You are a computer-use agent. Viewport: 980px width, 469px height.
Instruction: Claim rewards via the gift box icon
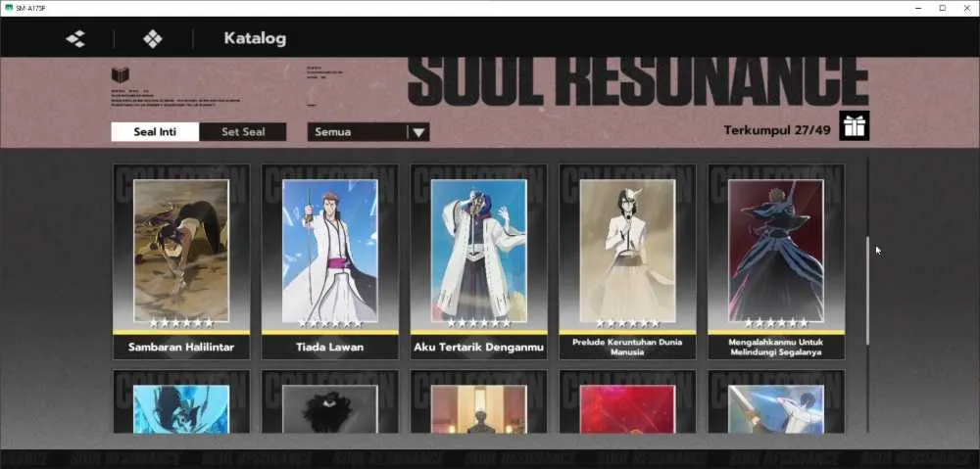[x=854, y=126]
